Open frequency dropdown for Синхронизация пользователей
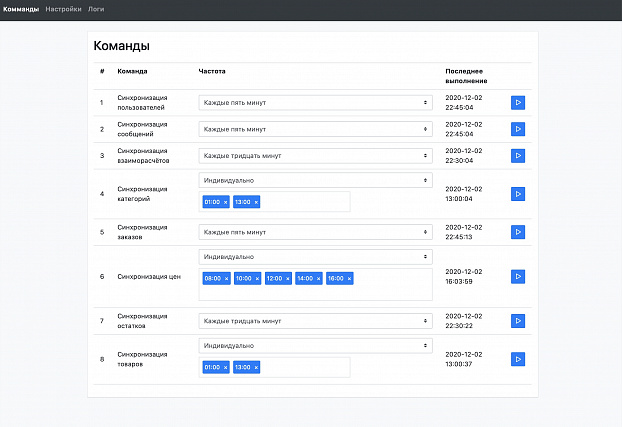This screenshot has height=427, width=622. (315, 102)
